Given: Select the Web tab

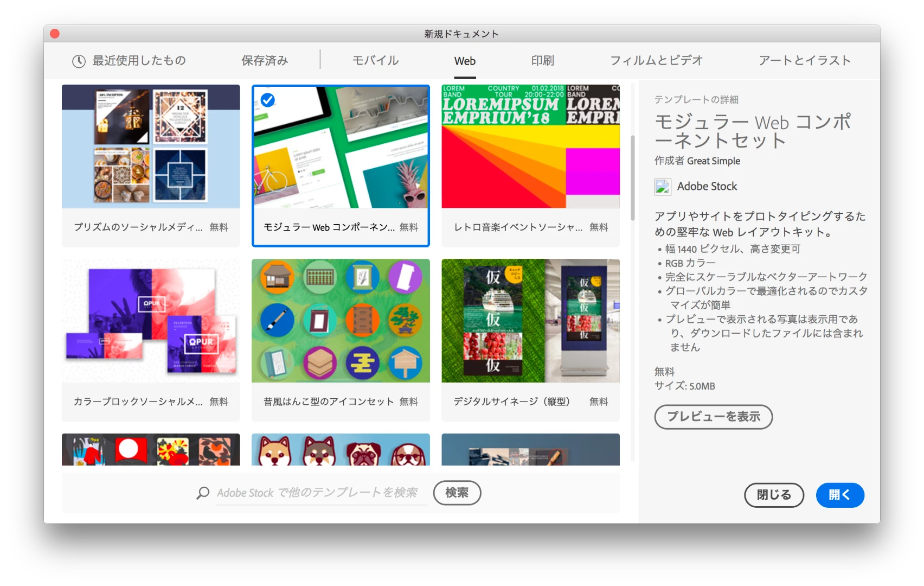Looking at the screenshot, I should click(465, 61).
